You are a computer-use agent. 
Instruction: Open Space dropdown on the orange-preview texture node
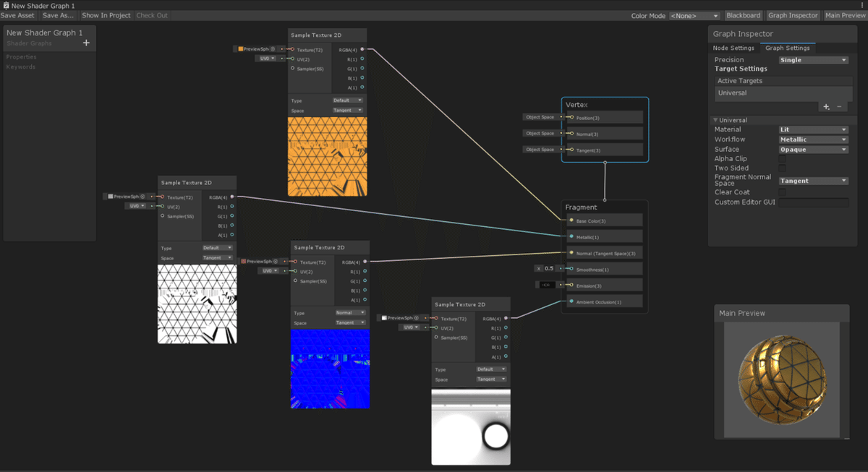348,111
